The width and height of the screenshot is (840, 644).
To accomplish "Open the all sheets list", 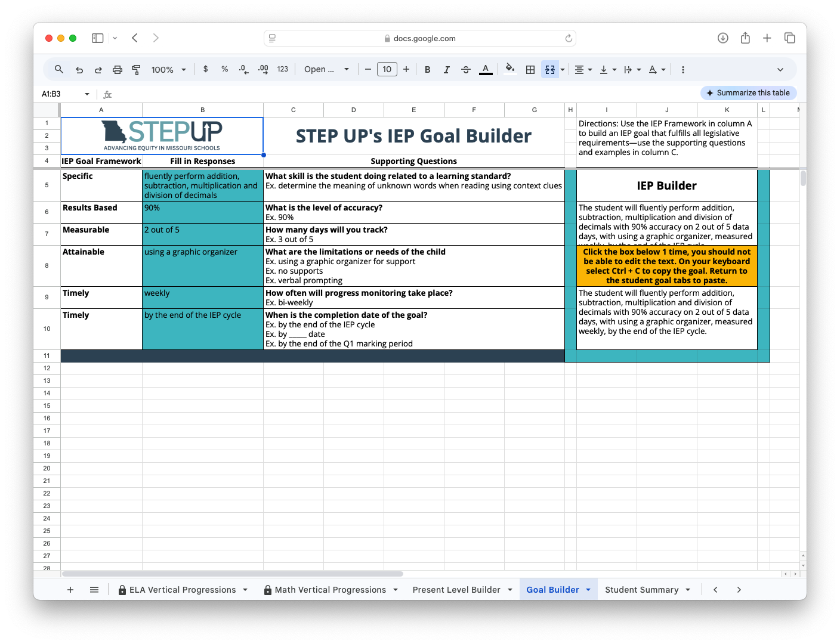I will pyautogui.click(x=94, y=590).
